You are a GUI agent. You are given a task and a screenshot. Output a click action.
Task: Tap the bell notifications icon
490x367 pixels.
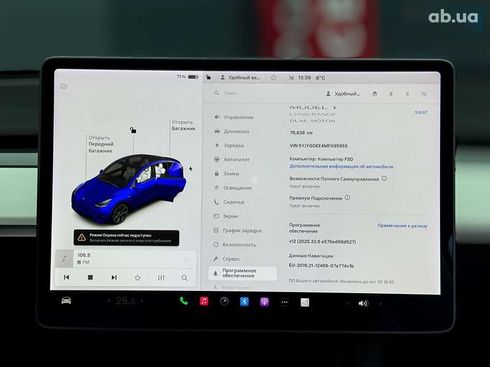pos(391,94)
